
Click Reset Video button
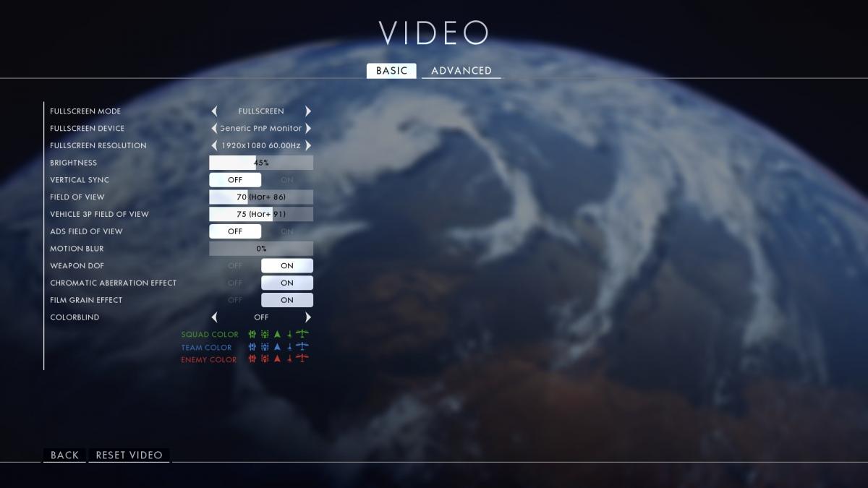pyautogui.click(x=129, y=455)
